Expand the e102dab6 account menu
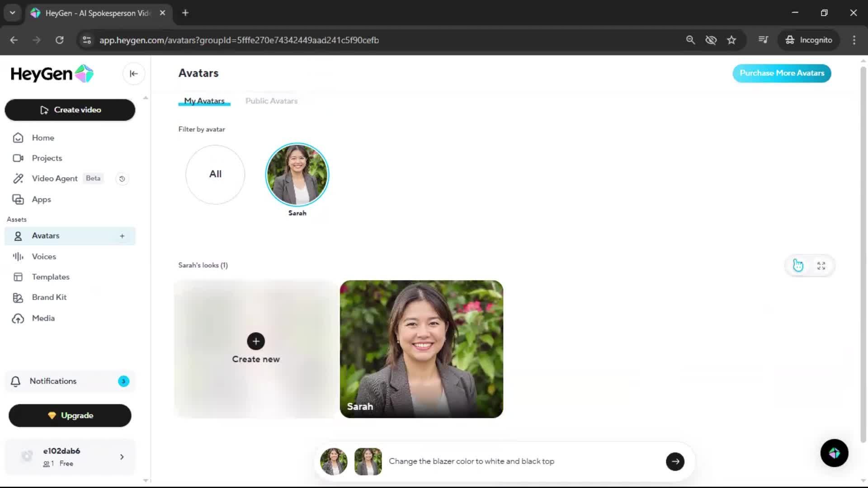The height and width of the screenshot is (488, 868). [122, 457]
